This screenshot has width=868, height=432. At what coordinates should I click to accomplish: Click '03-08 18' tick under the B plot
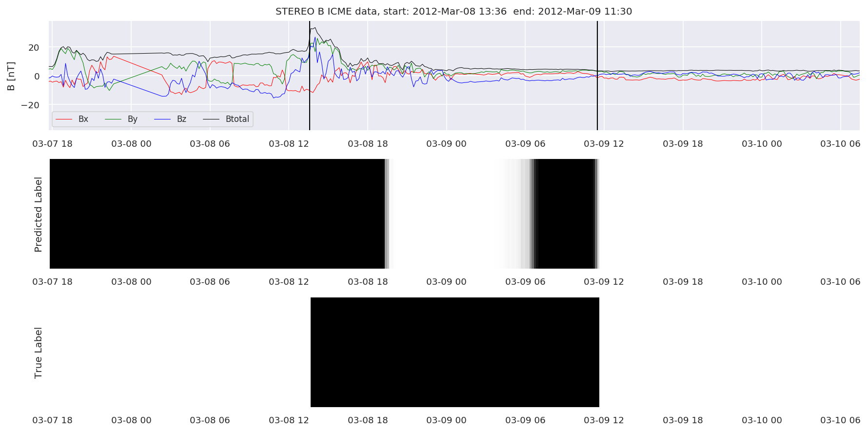tap(368, 144)
